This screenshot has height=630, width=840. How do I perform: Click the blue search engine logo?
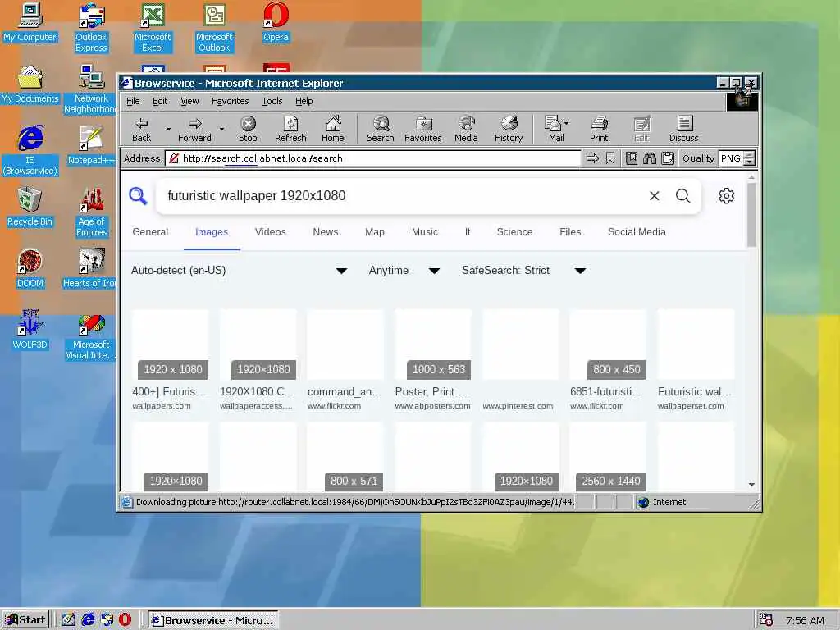138,195
